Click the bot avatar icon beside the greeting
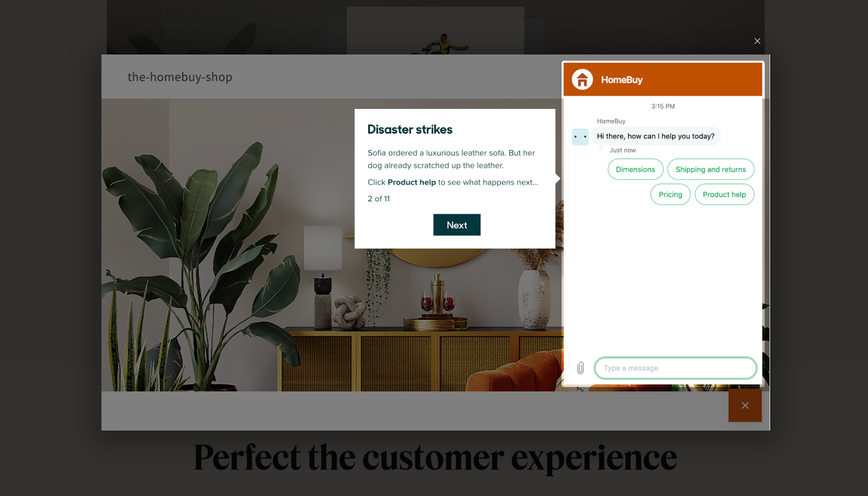This screenshot has height=496, width=868. [x=580, y=137]
